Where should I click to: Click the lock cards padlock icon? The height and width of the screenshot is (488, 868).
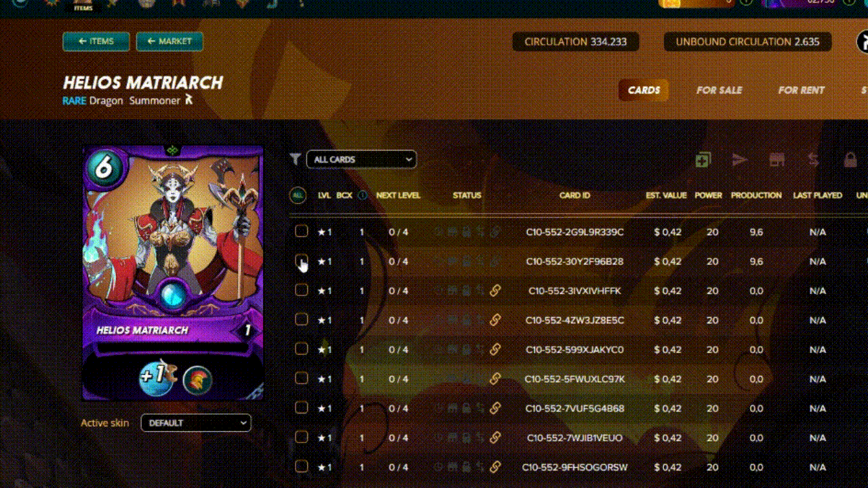pos(850,160)
